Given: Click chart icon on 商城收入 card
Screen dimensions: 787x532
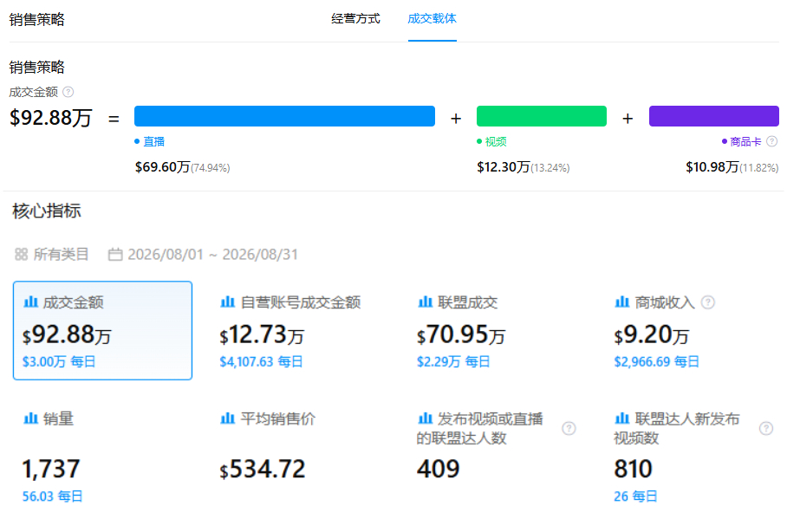Looking at the screenshot, I should (x=621, y=302).
